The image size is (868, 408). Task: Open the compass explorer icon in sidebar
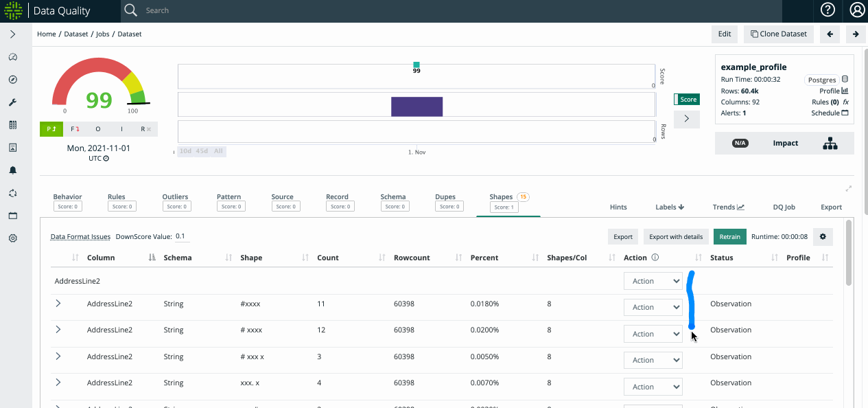pyautogui.click(x=12, y=80)
